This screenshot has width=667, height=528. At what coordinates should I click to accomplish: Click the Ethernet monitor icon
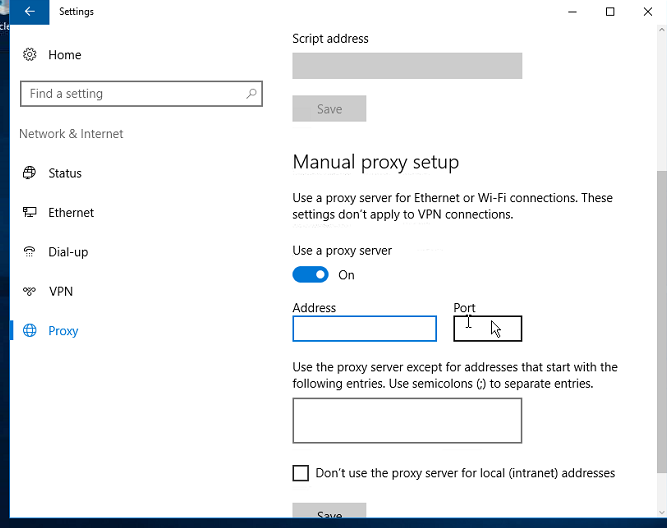(29, 212)
